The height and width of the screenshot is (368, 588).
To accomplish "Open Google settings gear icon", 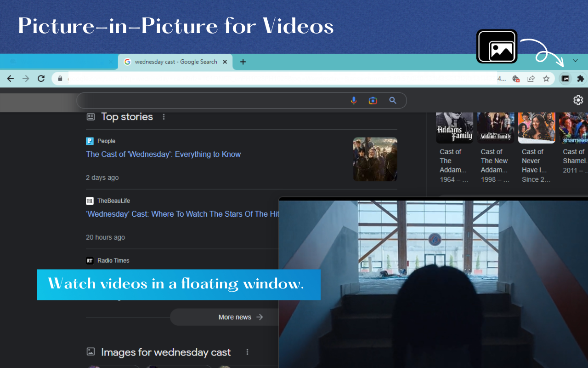I will pyautogui.click(x=578, y=100).
